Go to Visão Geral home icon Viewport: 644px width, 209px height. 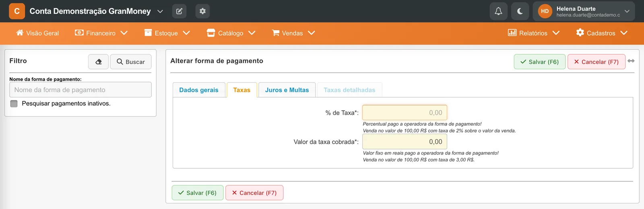tap(20, 33)
